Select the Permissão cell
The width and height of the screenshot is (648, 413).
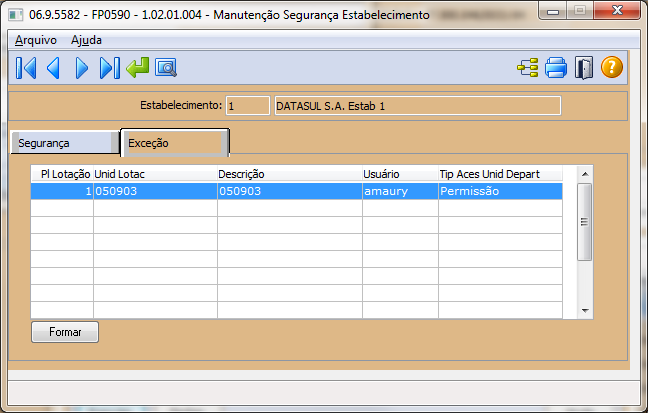pyautogui.click(x=500, y=191)
